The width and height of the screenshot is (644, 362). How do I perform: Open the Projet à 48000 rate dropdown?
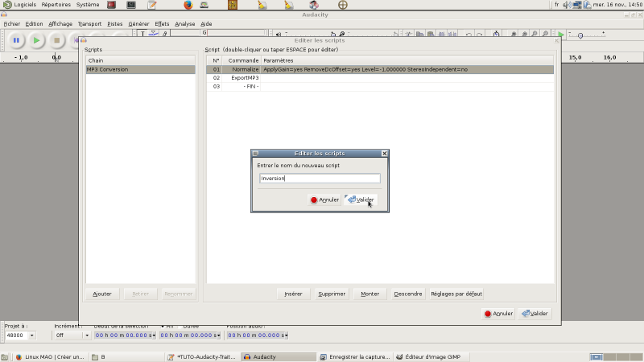[31, 335]
